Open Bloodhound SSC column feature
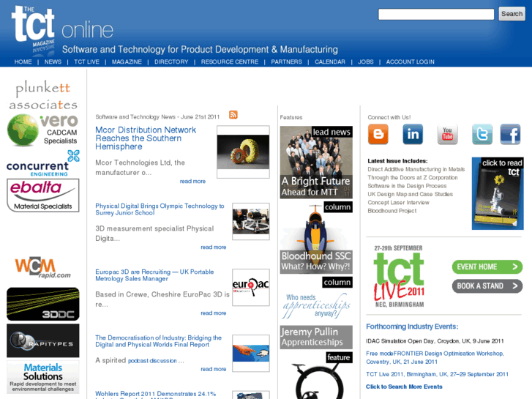Image resolution: width=532 pixels, height=399 pixels. 316,238
